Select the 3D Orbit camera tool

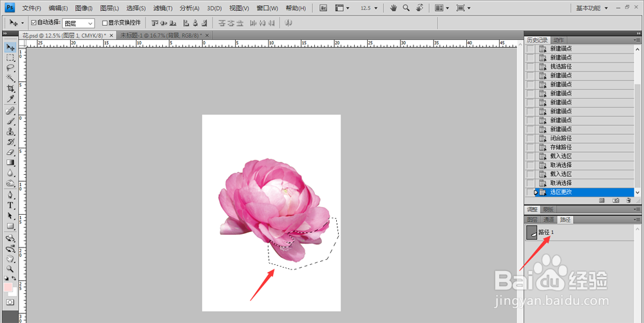(10, 249)
